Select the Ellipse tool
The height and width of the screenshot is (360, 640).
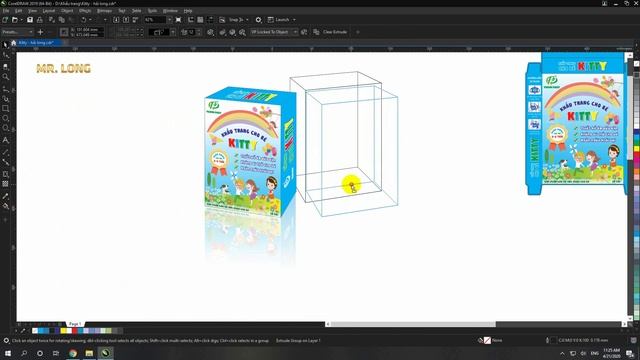pyautogui.click(x=5, y=118)
